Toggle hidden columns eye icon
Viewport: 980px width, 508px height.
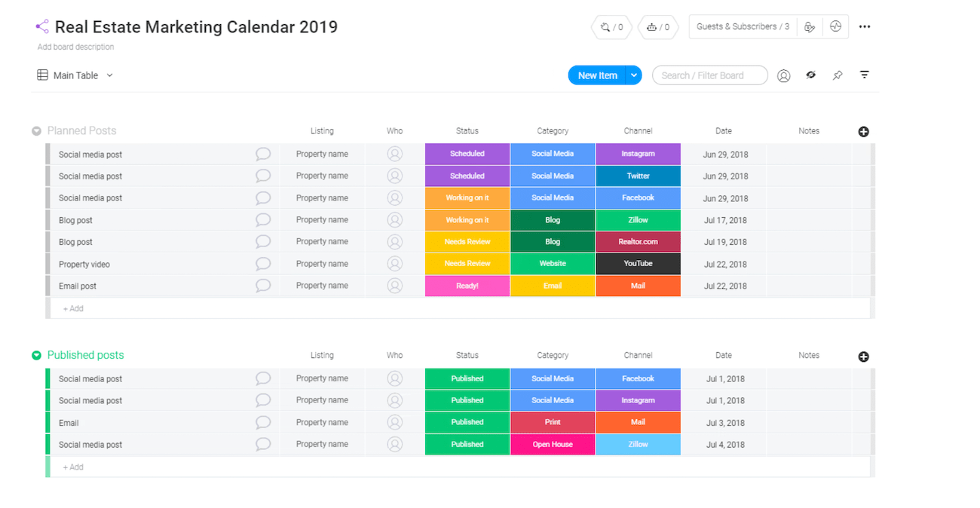coord(811,75)
